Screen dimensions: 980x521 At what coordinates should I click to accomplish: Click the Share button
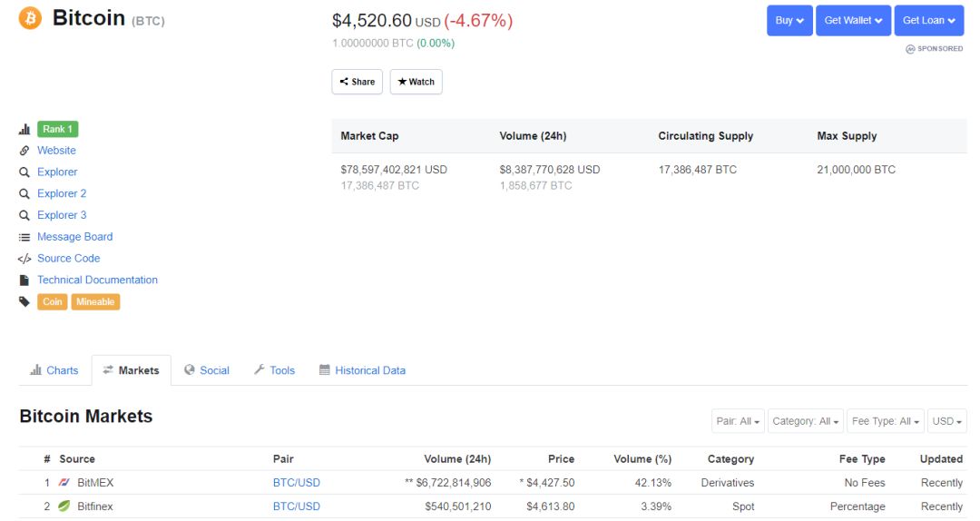(357, 82)
